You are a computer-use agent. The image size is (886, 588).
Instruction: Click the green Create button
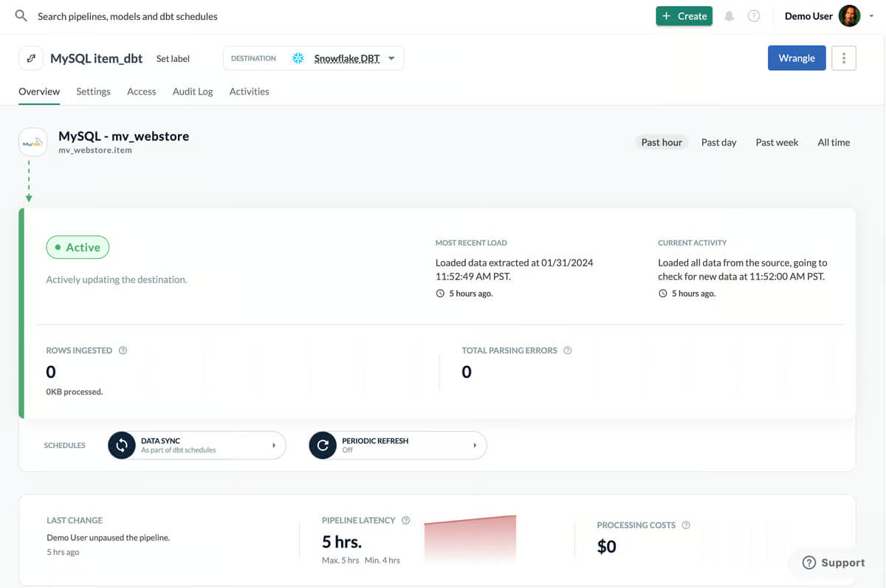(x=684, y=16)
